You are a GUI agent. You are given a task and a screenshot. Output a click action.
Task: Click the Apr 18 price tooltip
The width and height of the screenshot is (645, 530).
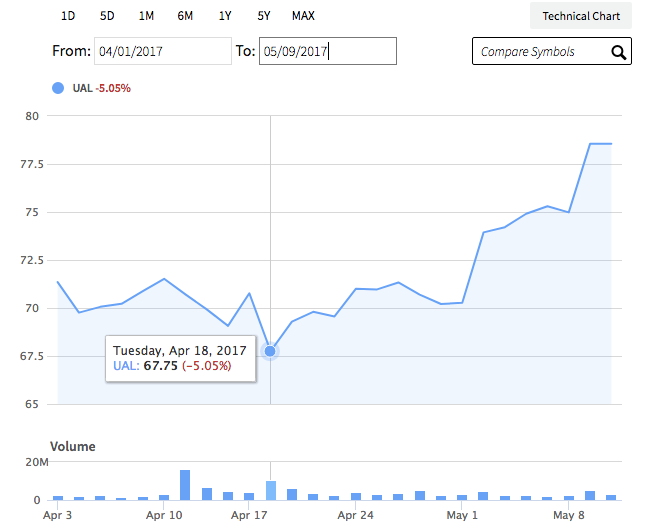point(180,358)
